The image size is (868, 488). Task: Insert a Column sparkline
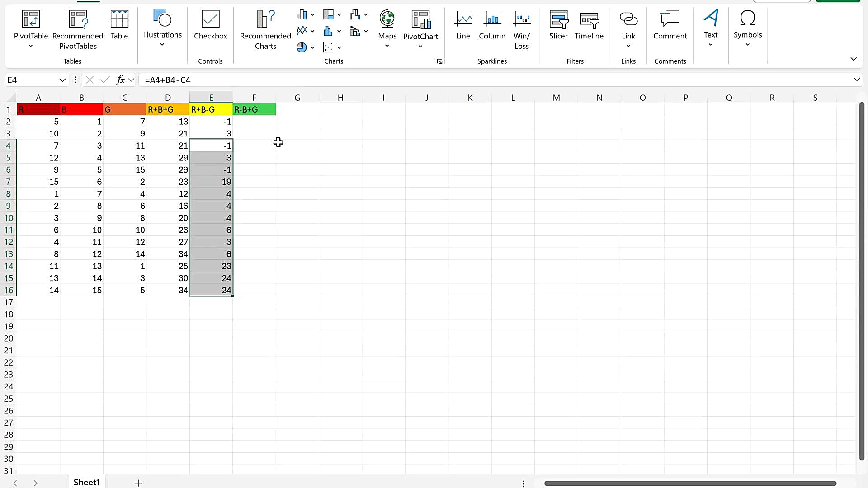492,25
